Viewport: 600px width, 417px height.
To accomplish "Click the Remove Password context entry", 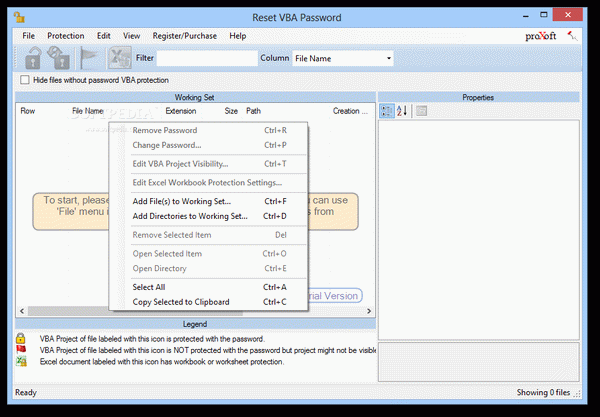I will point(209,130).
